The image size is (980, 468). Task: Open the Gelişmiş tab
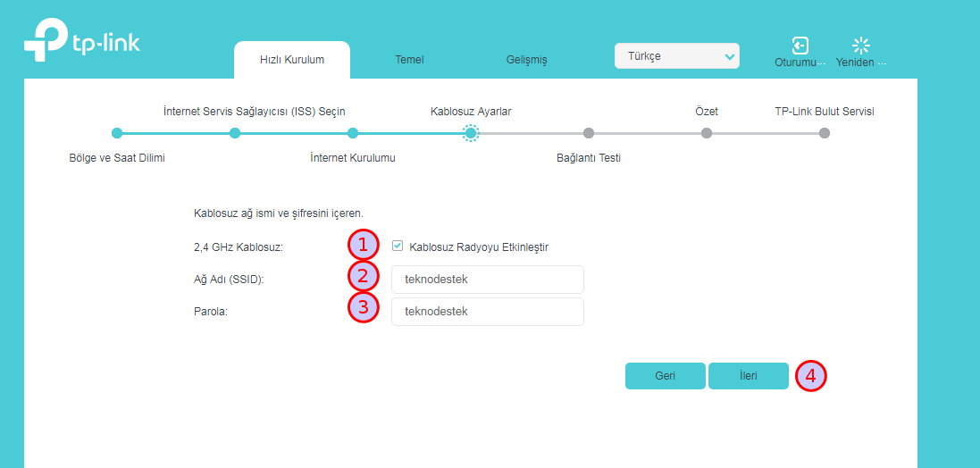pos(526,60)
